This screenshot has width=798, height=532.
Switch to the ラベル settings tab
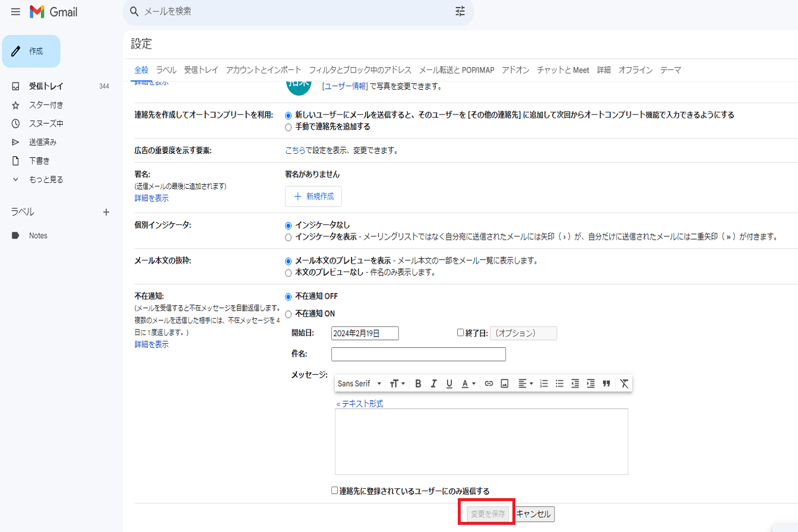pyautogui.click(x=166, y=70)
